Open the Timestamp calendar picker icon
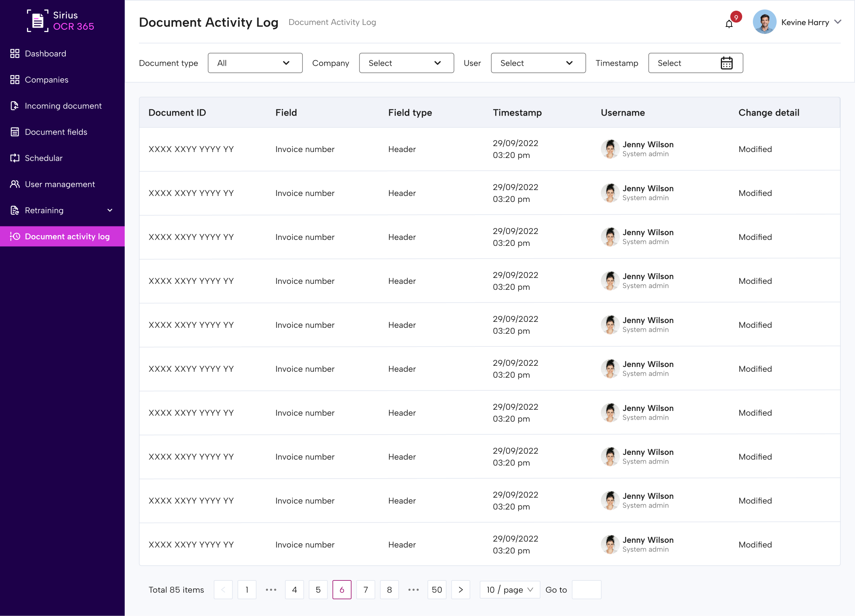This screenshot has width=855, height=616. 726,63
